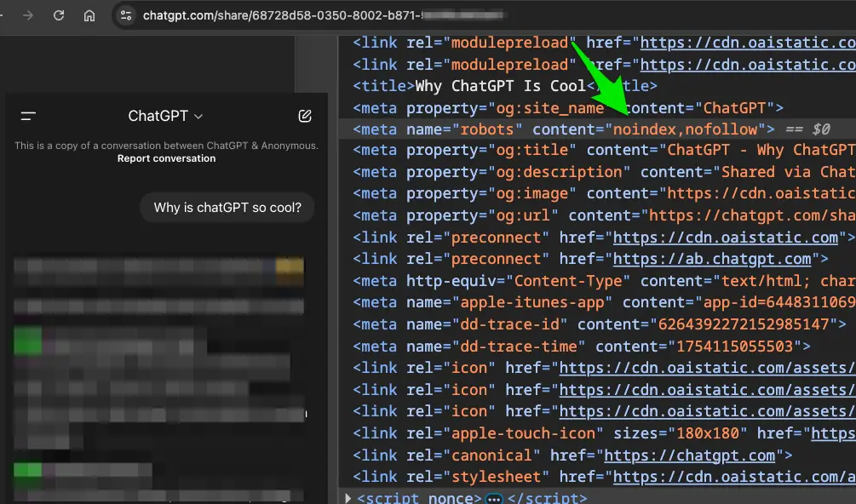Click the 'robots' name attribute value
Screen dimensions: 856x504
pos(487,129)
